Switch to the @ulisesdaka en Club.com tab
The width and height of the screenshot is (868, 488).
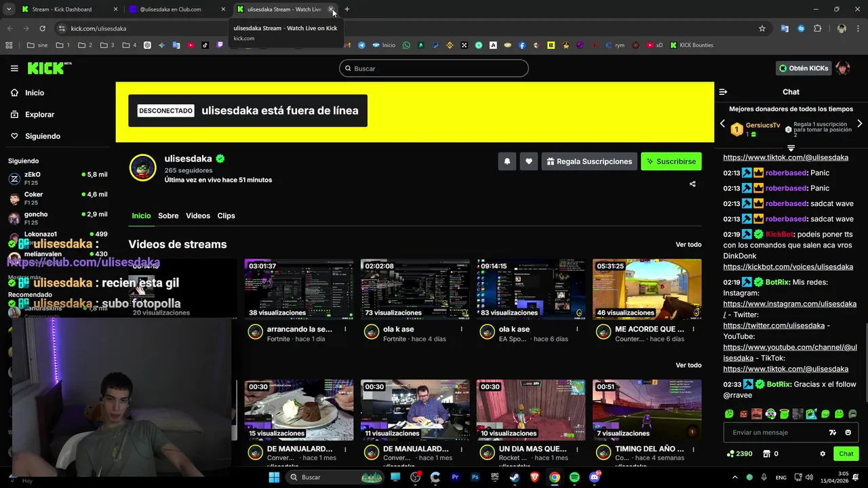coord(176,9)
